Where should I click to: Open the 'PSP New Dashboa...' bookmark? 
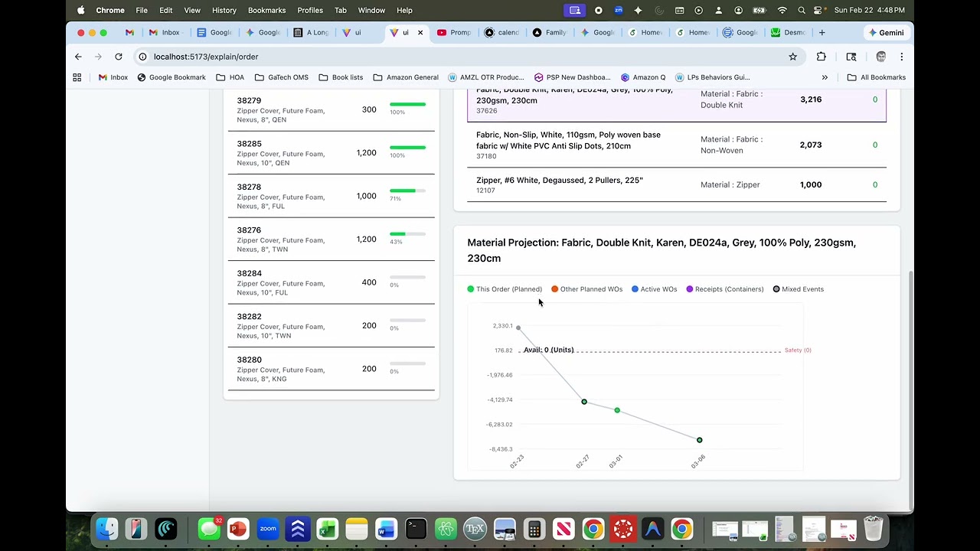click(572, 77)
